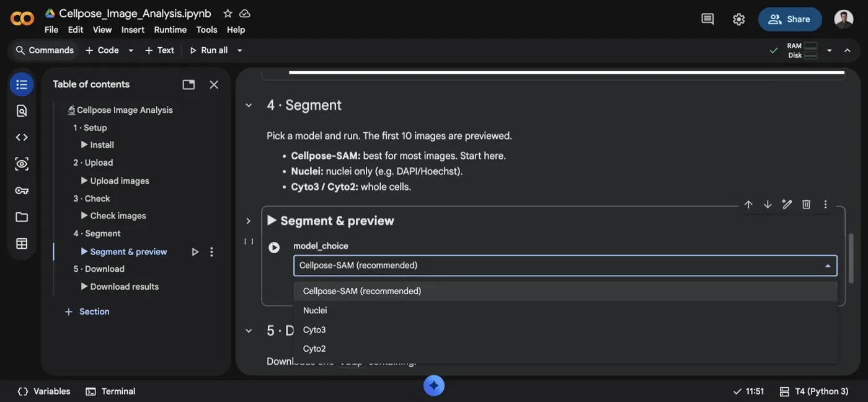Go to Download results entry
Image resolution: width=868 pixels, height=402 pixels.
pos(120,287)
